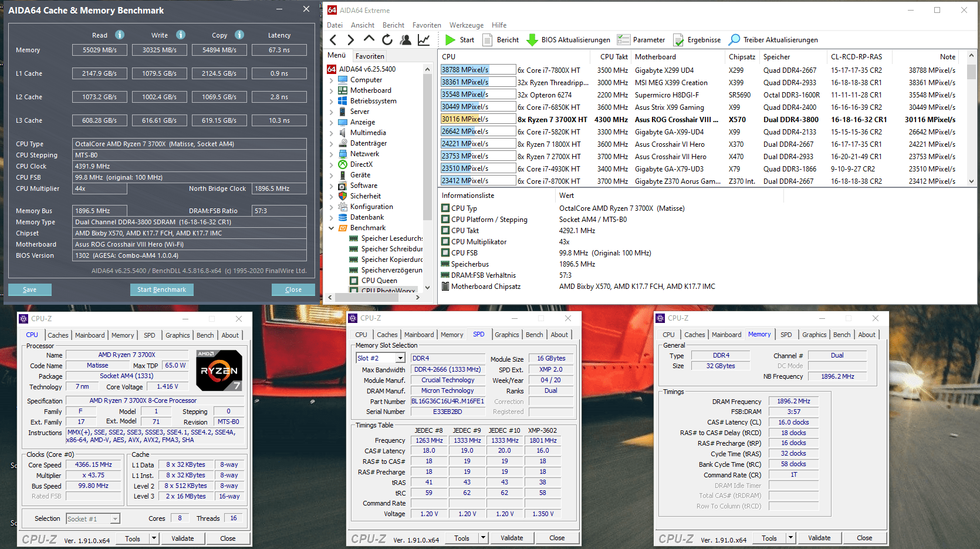
Task: Go back using AIDA64 back arrow
Action: [333, 40]
